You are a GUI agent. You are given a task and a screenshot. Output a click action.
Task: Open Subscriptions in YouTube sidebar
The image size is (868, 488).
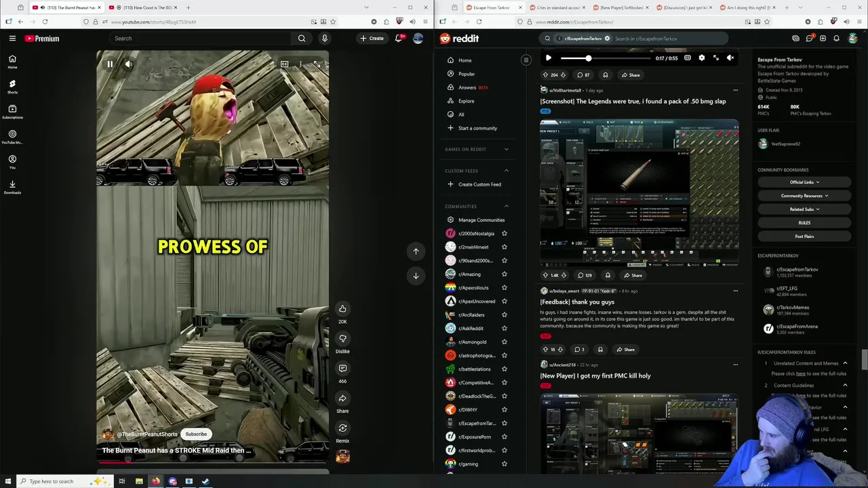pyautogui.click(x=12, y=111)
